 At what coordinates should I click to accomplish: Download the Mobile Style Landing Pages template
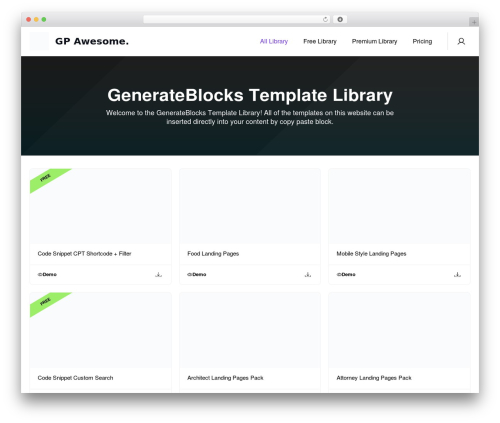(457, 274)
